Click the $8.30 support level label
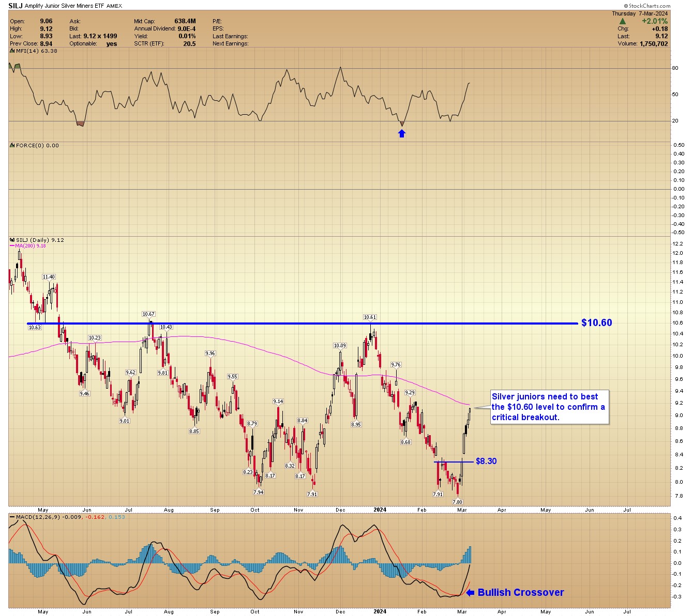 [x=486, y=461]
